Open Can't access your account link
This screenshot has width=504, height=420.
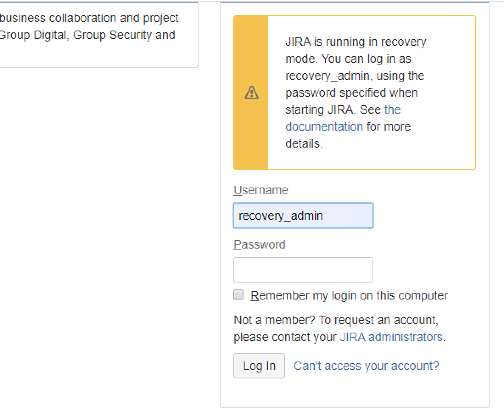[366, 366]
